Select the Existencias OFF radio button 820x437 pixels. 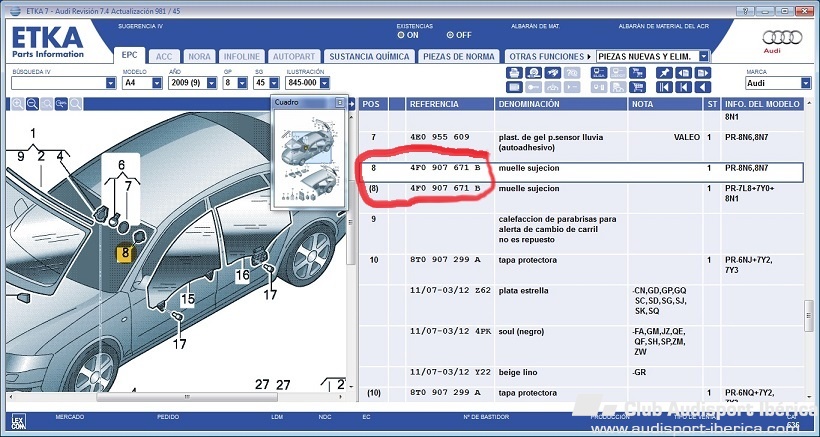(x=450, y=35)
